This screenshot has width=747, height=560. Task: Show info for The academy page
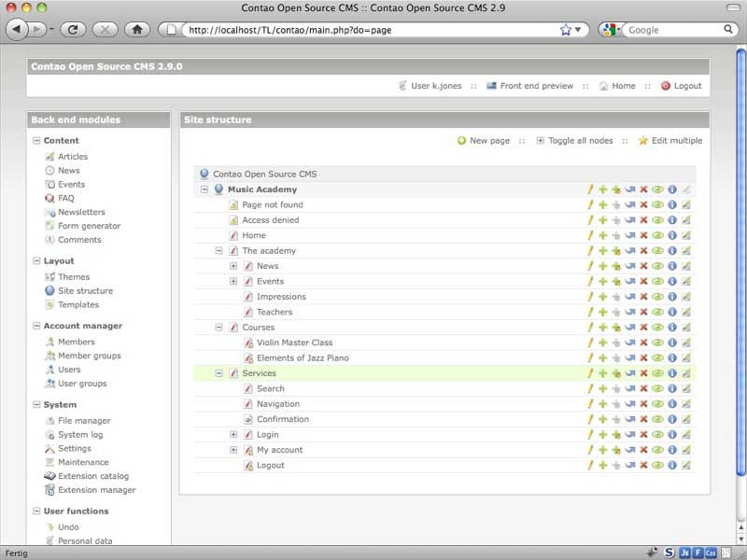click(672, 250)
